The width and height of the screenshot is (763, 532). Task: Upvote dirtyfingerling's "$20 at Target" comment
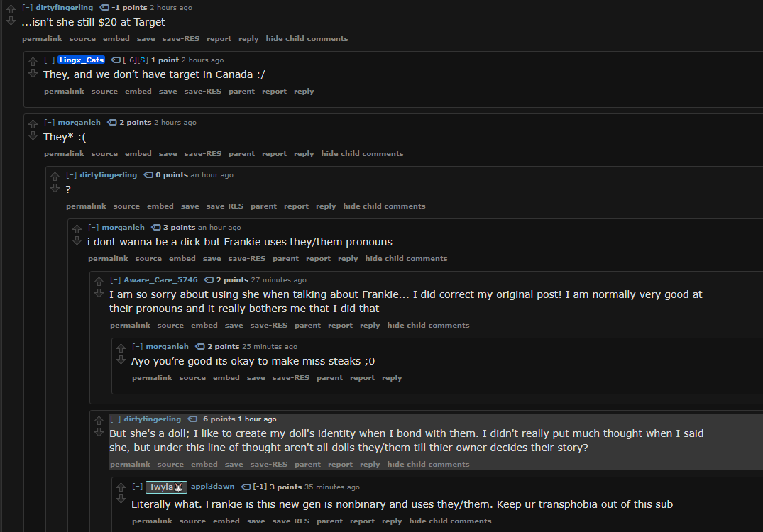[11, 9]
